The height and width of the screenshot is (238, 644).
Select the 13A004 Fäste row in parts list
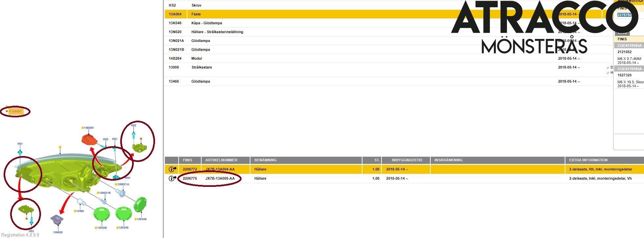(388, 14)
